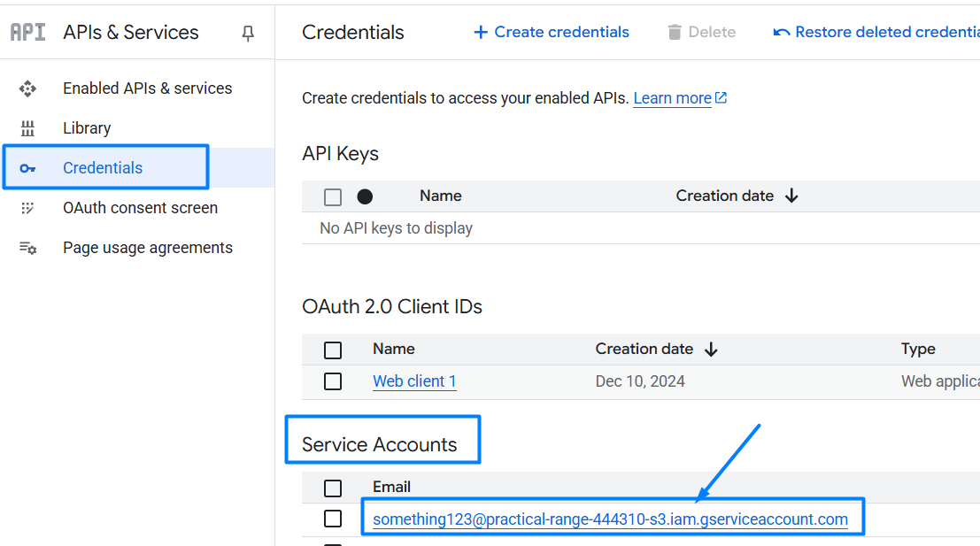Viewport: 980px width, 546px height.
Task: Click the trash icon beside Delete
Action: (x=675, y=33)
